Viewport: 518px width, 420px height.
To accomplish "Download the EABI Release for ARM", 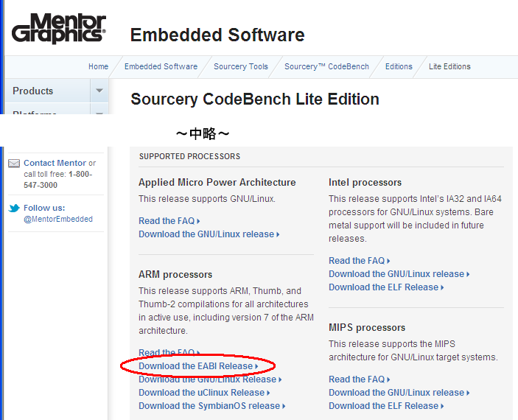I will tap(198, 365).
